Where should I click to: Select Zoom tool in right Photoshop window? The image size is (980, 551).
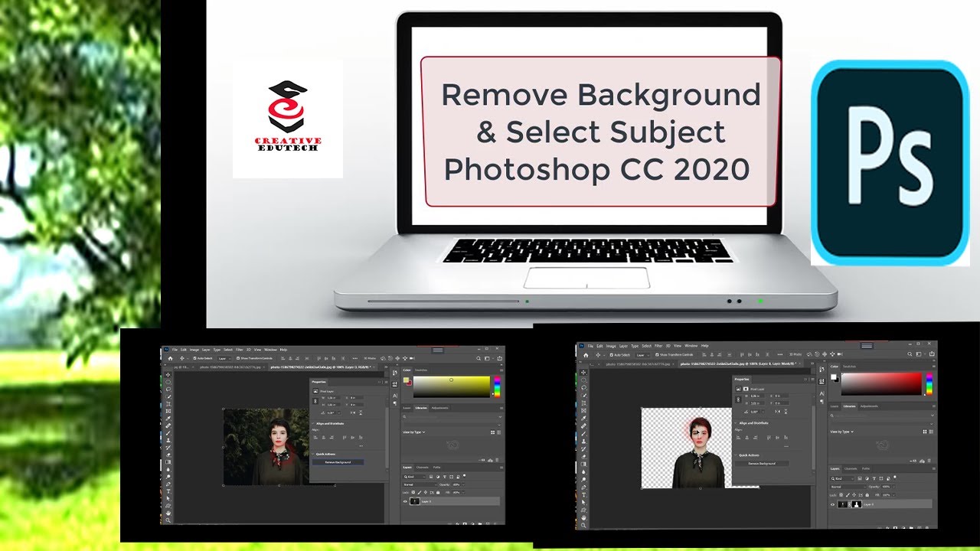click(584, 525)
